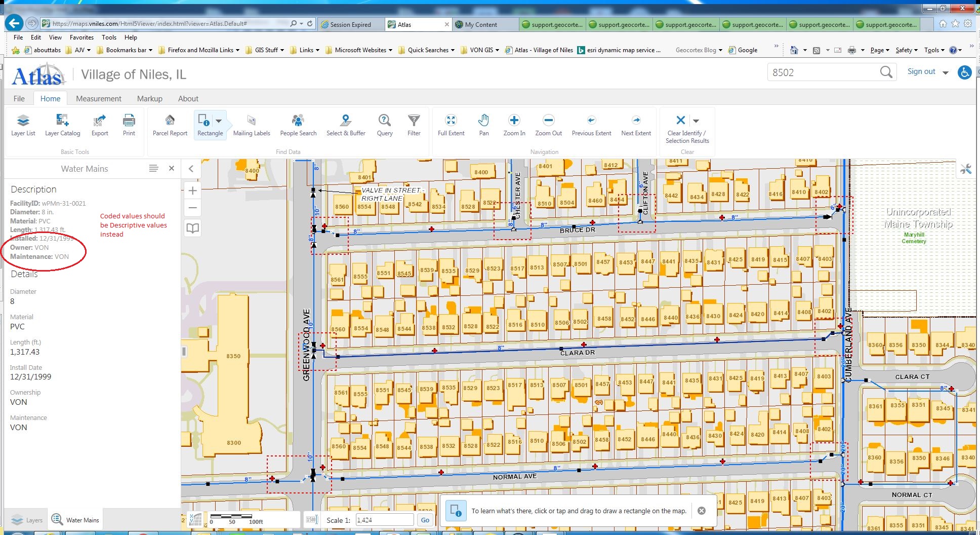Open the Safety command bar menu
980x535 pixels.
(x=906, y=50)
